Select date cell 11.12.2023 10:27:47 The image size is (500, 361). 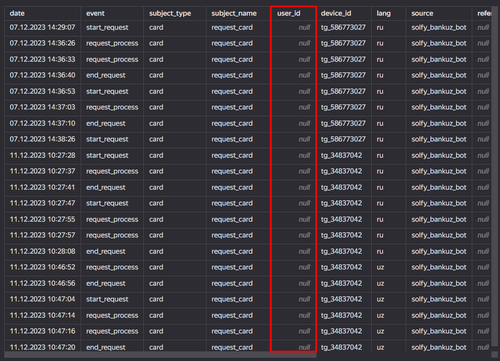point(42,203)
